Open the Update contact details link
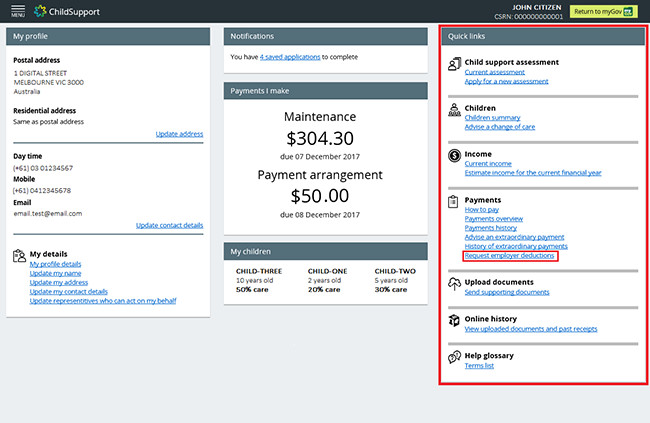 (x=169, y=225)
